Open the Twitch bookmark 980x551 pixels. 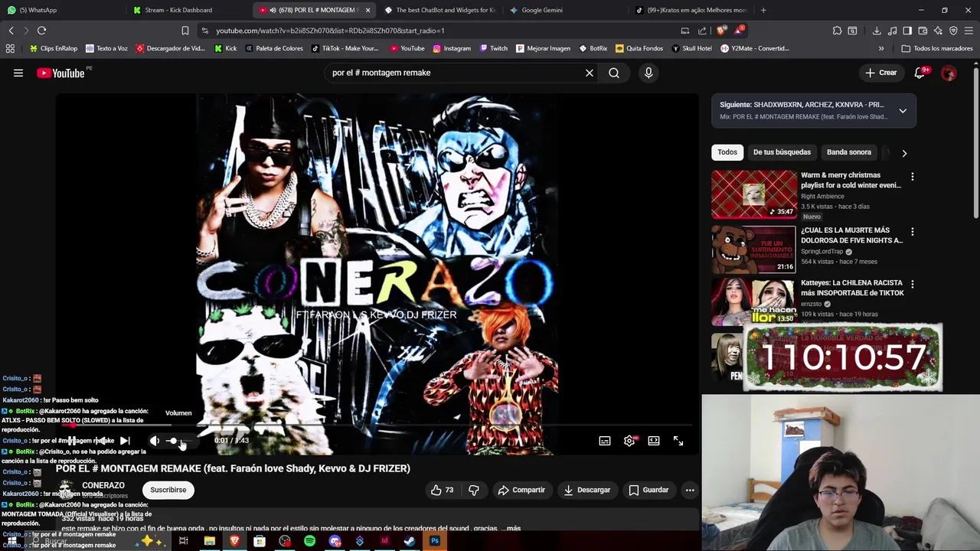tap(494, 48)
